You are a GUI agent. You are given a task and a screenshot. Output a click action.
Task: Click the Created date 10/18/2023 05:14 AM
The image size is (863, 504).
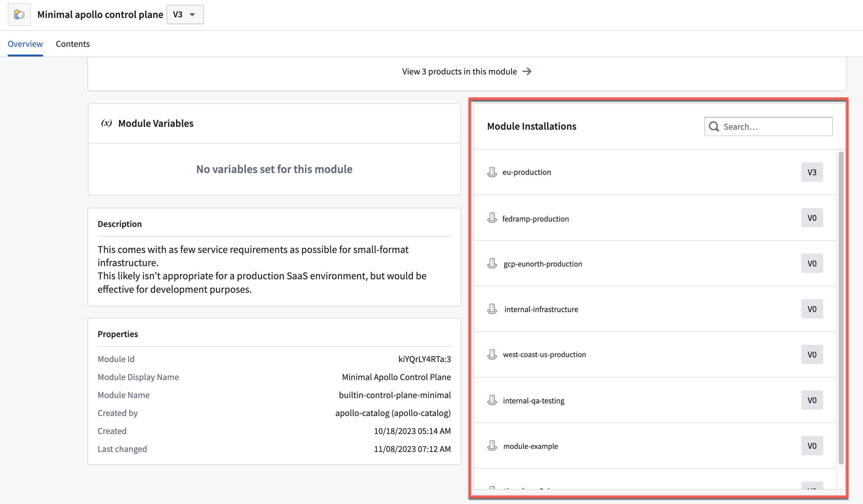click(x=412, y=431)
